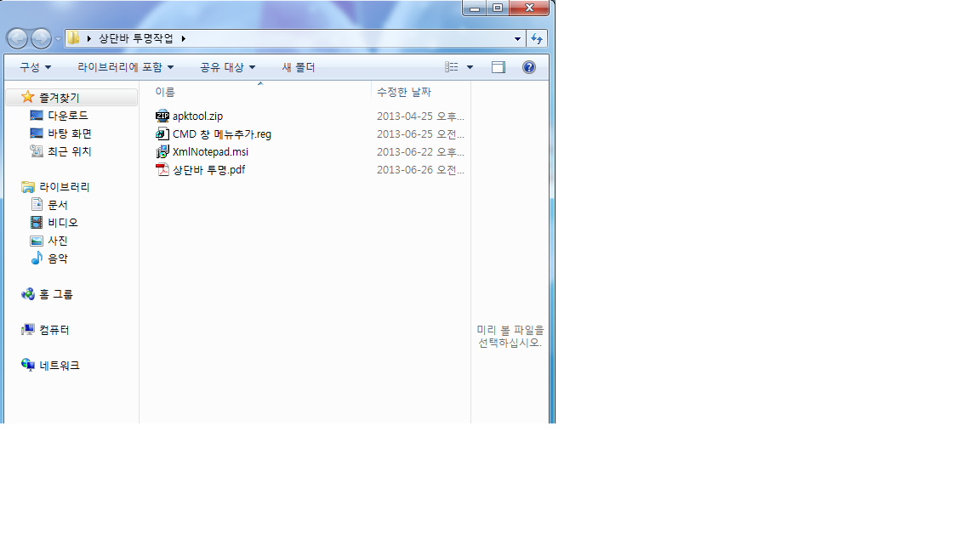Viewport: 980px width, 551px height.
Task: Select the apktool.zip file
Action: tap(197, 116)
